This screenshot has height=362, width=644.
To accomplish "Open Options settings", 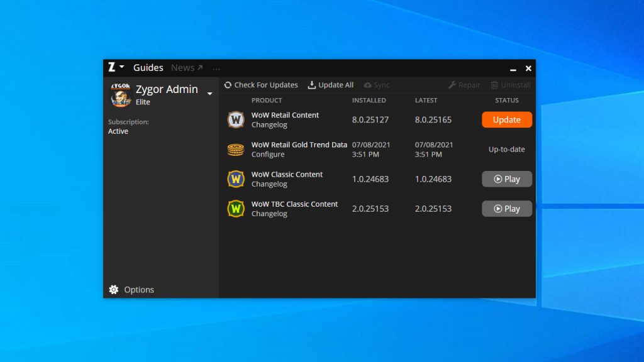I will pyautogui.click(x=139, y=290).
